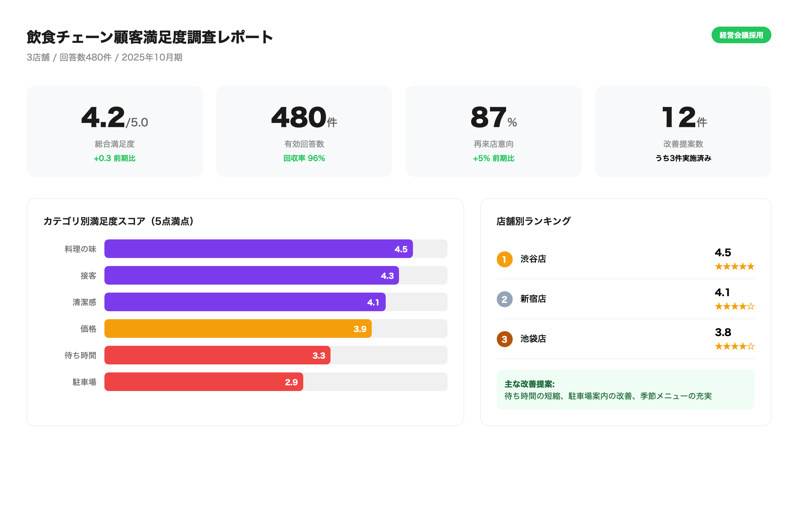
Task: Click the rank 2 badge beside 新宿店
Action: pos(504,299)
